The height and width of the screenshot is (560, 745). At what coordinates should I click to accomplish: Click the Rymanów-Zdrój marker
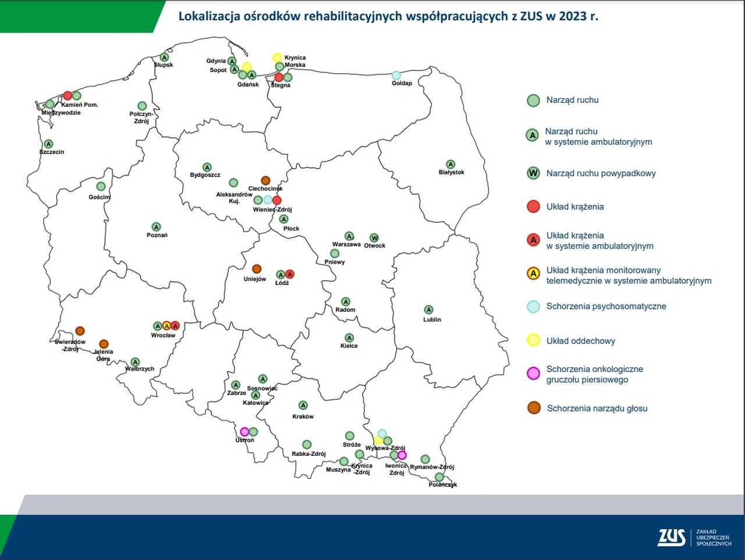pyautogui.click(x=425, y=459)
